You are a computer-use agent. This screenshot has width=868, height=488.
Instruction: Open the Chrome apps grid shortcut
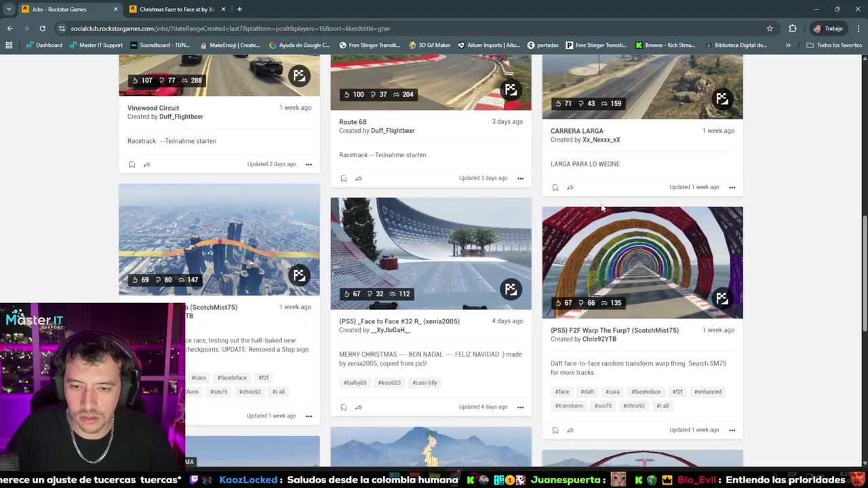pos(9,45)
